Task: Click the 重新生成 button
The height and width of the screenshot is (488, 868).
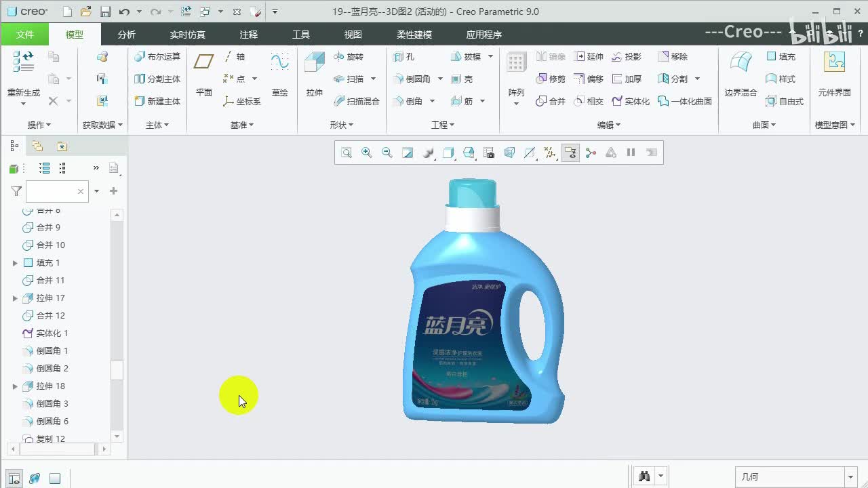Action: point(24,78)
